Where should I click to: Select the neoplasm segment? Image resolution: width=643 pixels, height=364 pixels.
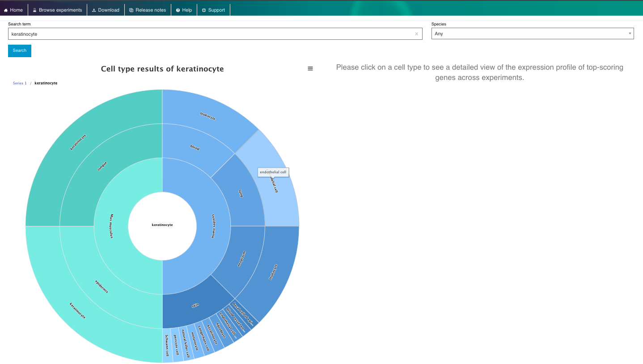pyautogui.click(x=241, y=259)
